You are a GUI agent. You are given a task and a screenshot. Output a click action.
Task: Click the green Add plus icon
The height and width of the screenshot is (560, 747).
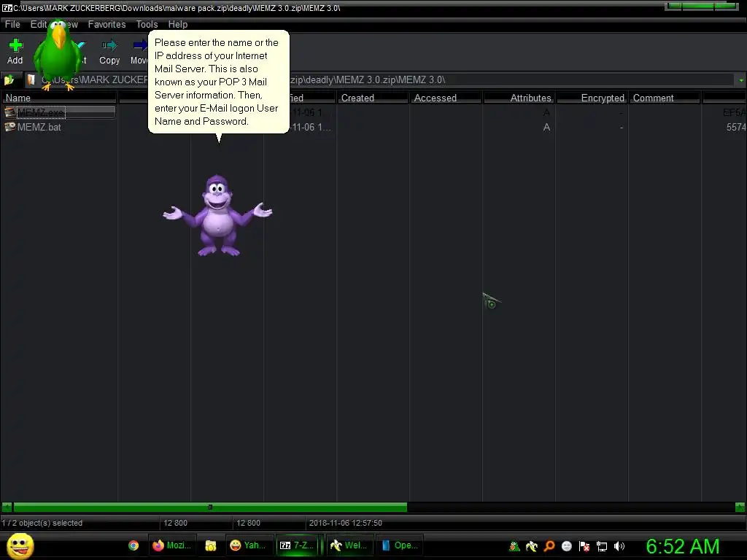(x=16, y=45)
